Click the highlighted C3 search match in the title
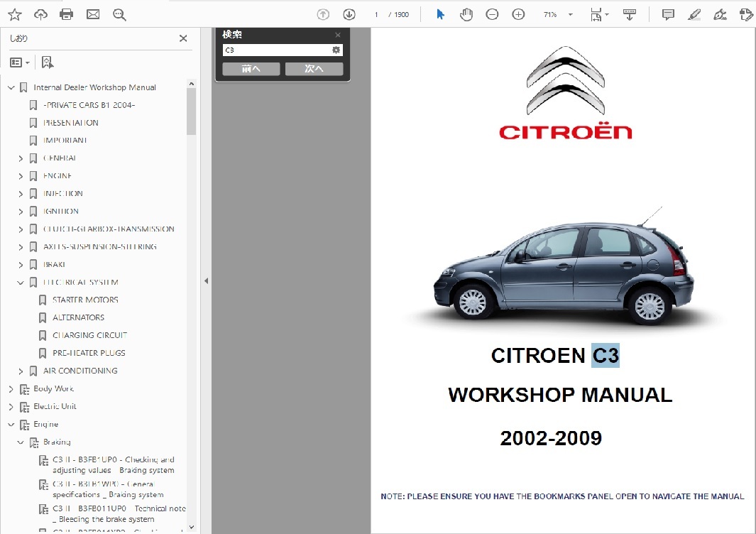 click(x=605, y=356)
